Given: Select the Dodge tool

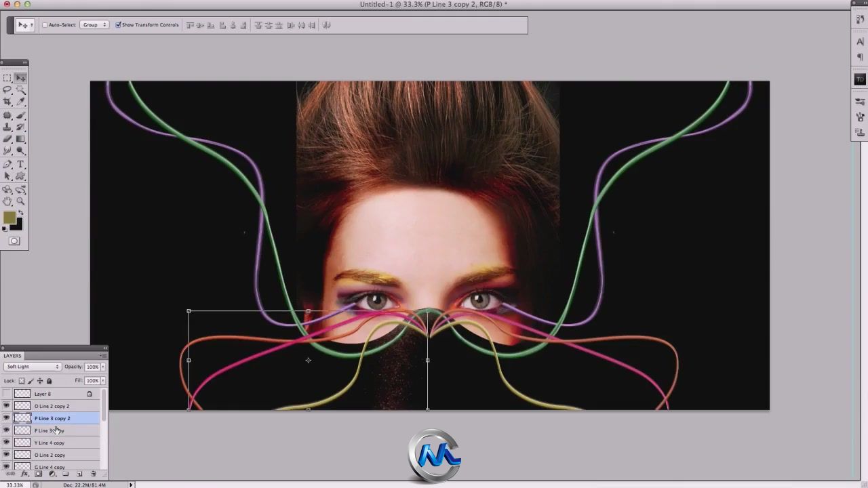Looking at the screenshot, I should click(x=20, y=150).
